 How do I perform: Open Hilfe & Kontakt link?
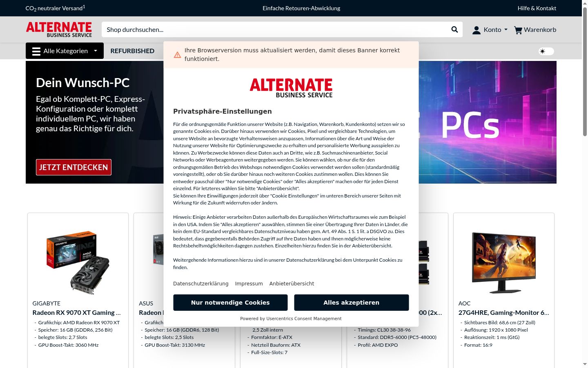coord(537,8)
